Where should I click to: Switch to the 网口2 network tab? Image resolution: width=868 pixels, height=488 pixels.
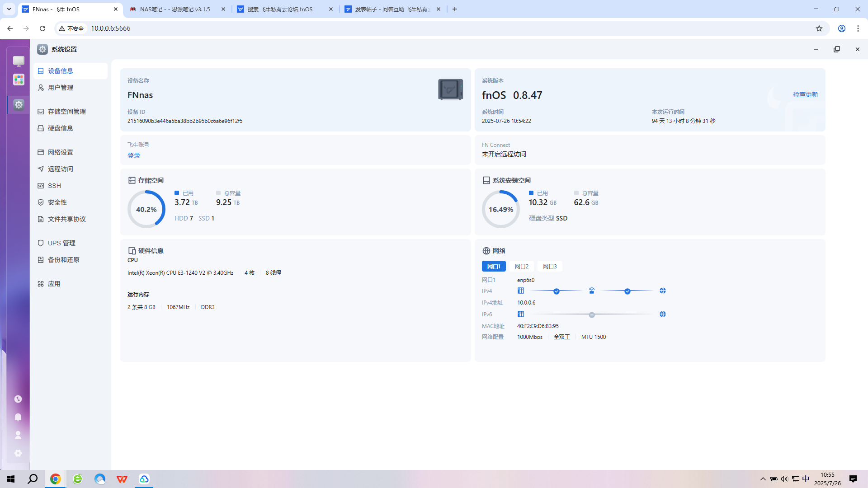pos(522,267)
